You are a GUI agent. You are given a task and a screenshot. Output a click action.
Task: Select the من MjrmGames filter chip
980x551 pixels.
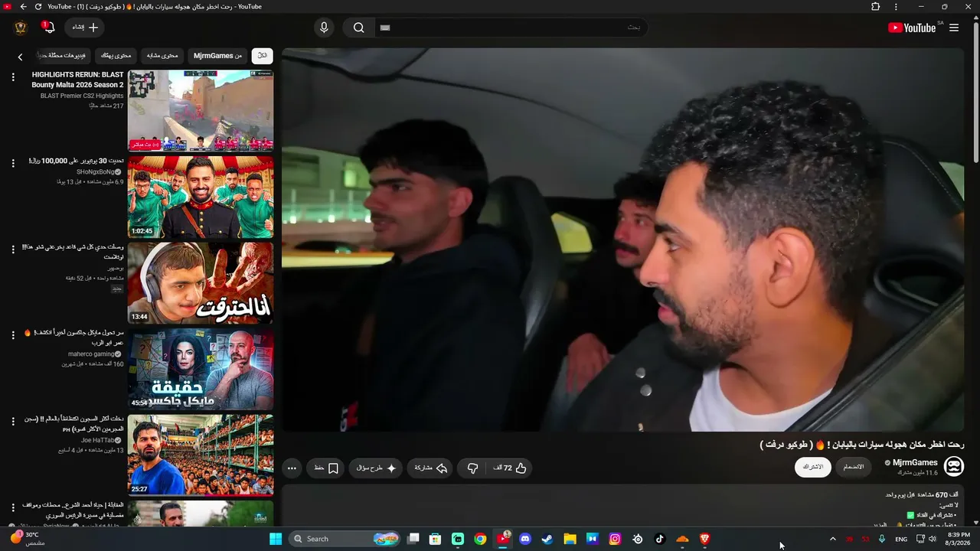[217, 56]
